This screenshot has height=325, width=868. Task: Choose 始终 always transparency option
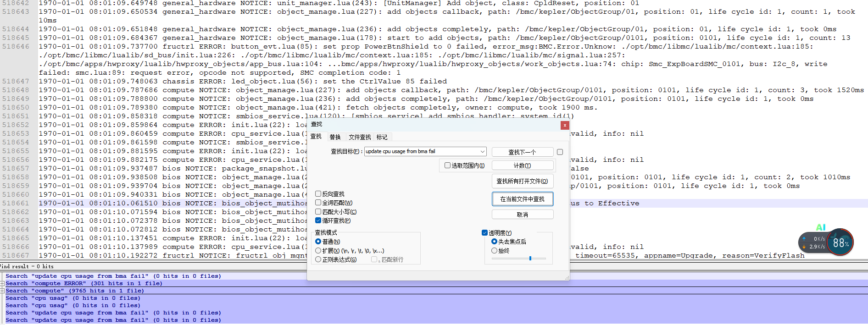(x=494, y=251)
